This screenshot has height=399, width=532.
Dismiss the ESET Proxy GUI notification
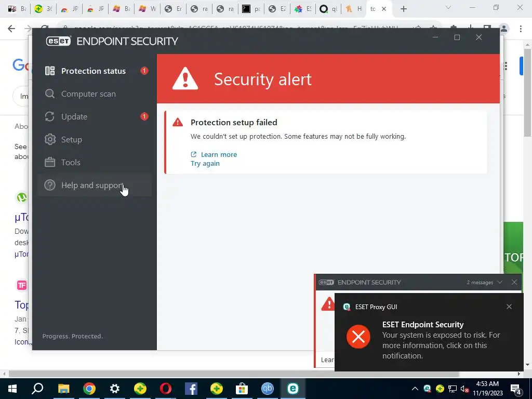coord(509,307)
